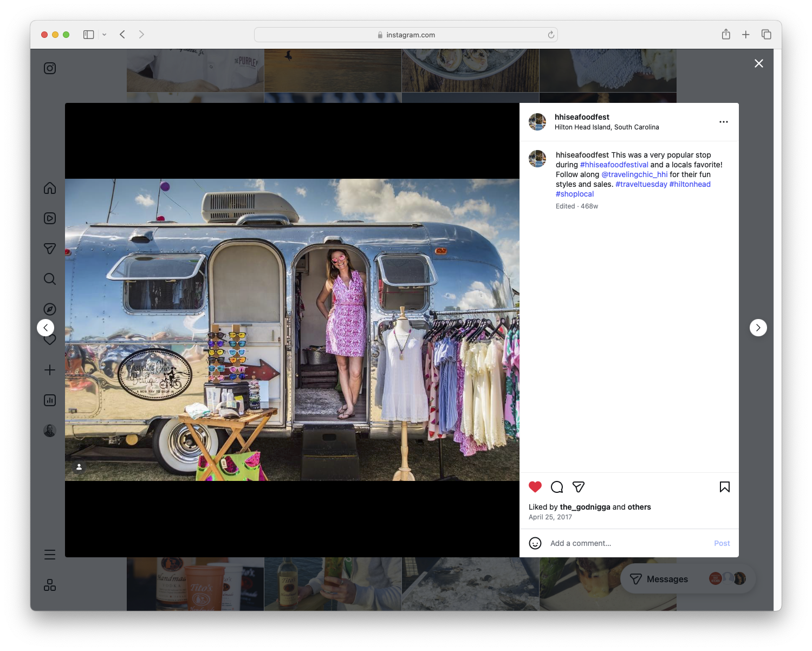Open post options via the three-dot menu
The height and width of the screenshot is (651, 812).
coord(724,122)
